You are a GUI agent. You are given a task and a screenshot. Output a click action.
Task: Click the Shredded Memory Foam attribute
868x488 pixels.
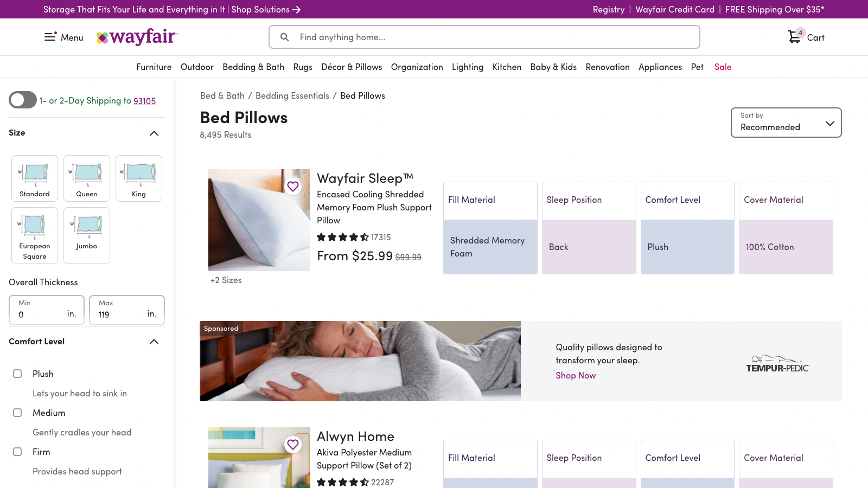pyautogui.click(x=490, y=247)
